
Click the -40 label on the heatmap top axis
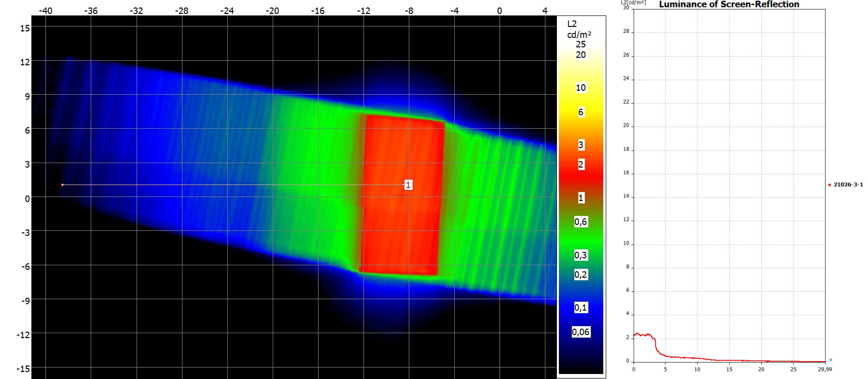pos(45,10)
